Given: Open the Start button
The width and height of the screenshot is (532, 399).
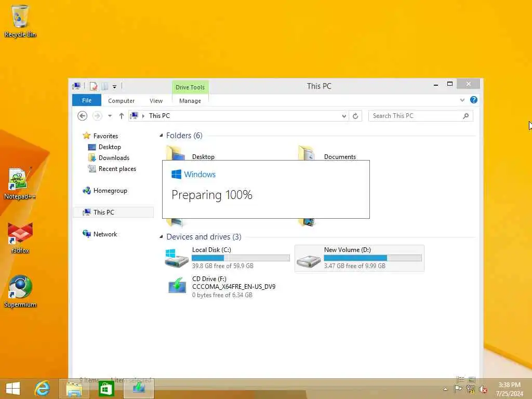Looking at the screenshot, I should (x=13, y=389).
